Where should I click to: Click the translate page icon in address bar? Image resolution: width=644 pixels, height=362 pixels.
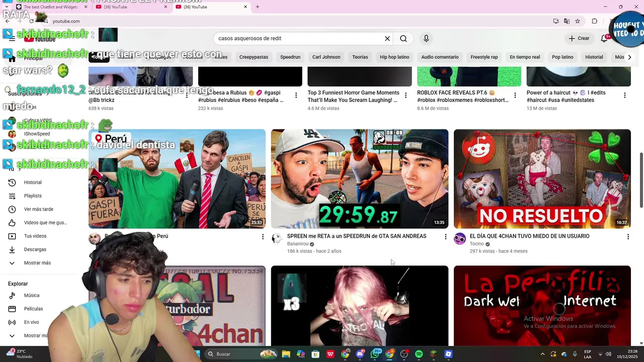[x=567, y=21]
